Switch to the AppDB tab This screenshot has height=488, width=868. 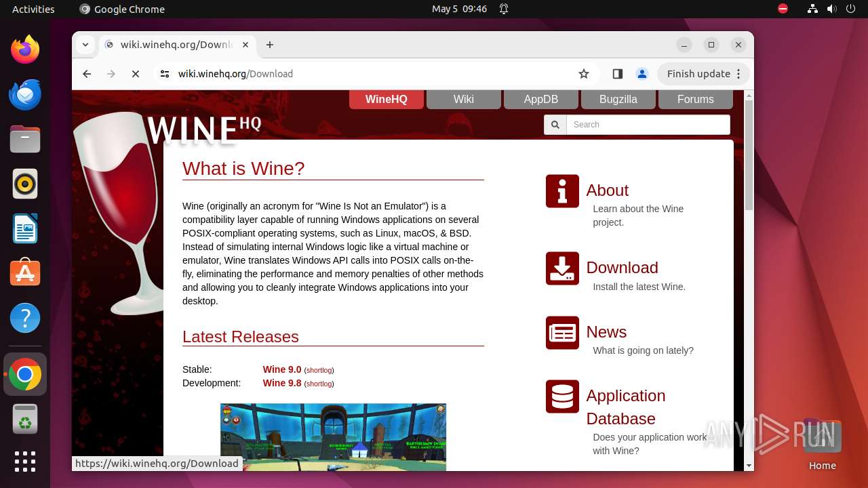541,99
